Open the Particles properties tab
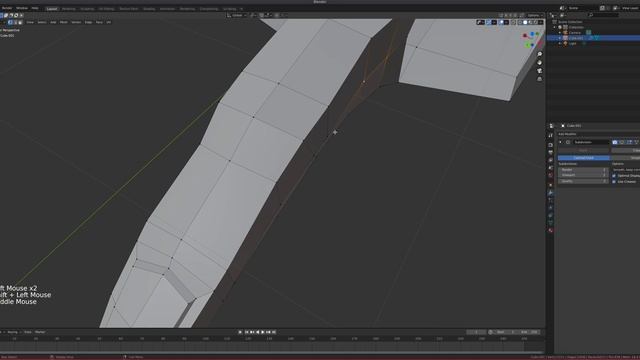Viewport: 640px width, 360px height. [550, 200]
